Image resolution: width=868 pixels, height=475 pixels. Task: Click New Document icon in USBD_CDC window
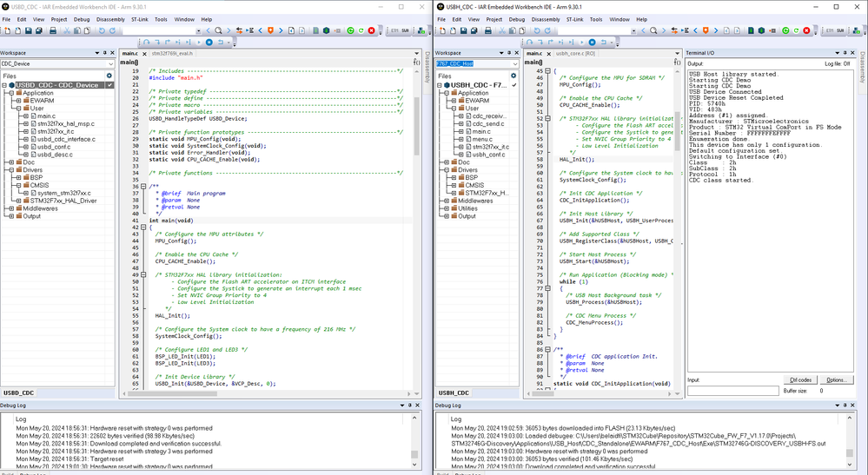click(8, 30)
